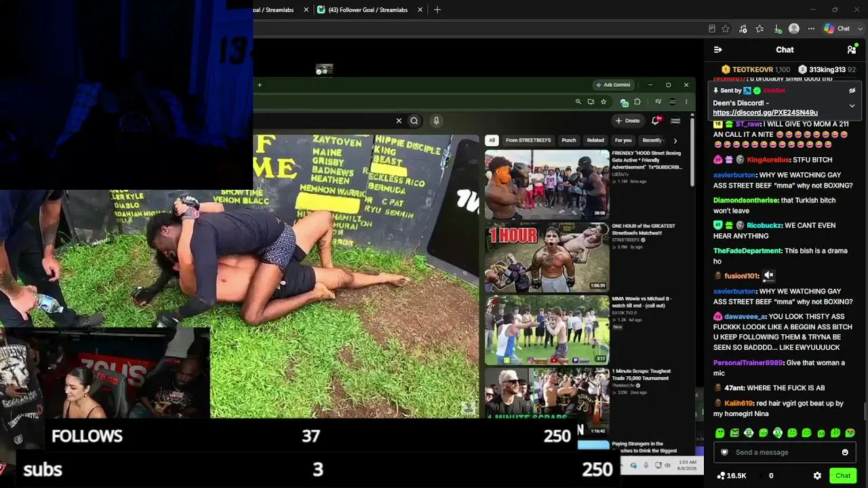Close the Follower Goal / Streamlabs tab

point(420,9)
